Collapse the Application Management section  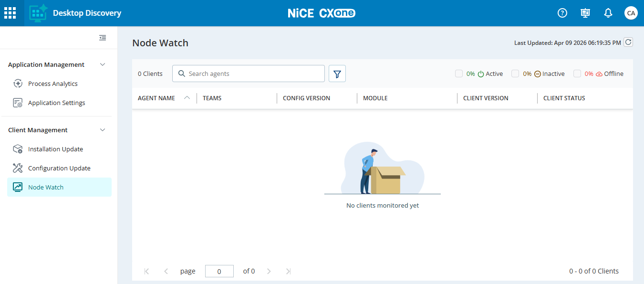(103, 64)
